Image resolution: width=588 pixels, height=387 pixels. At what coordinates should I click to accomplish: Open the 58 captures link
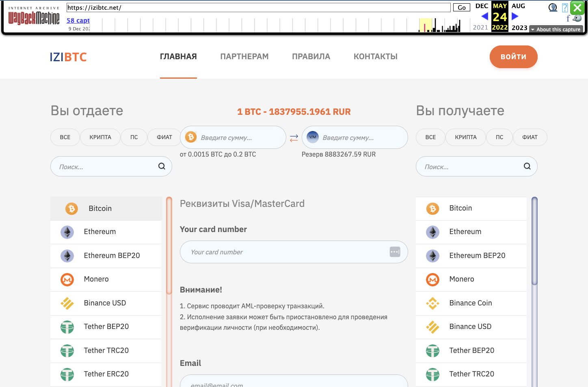pos(78,20)
